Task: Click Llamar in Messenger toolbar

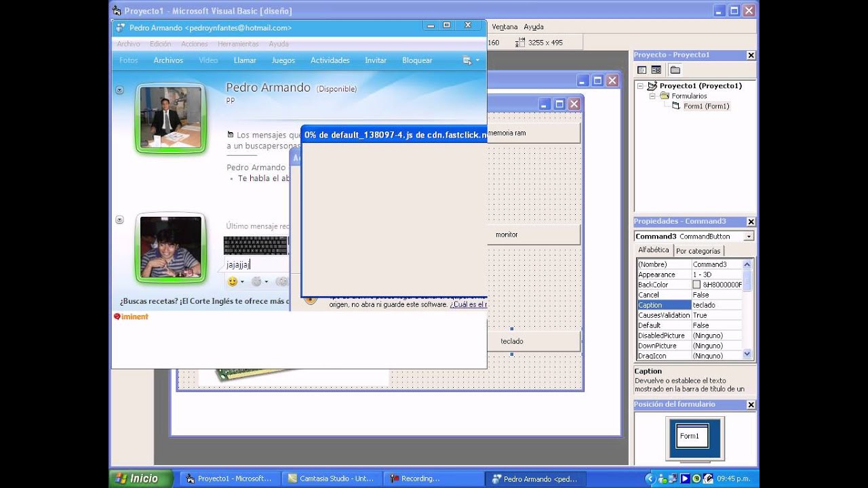Action: pos(245,60)
